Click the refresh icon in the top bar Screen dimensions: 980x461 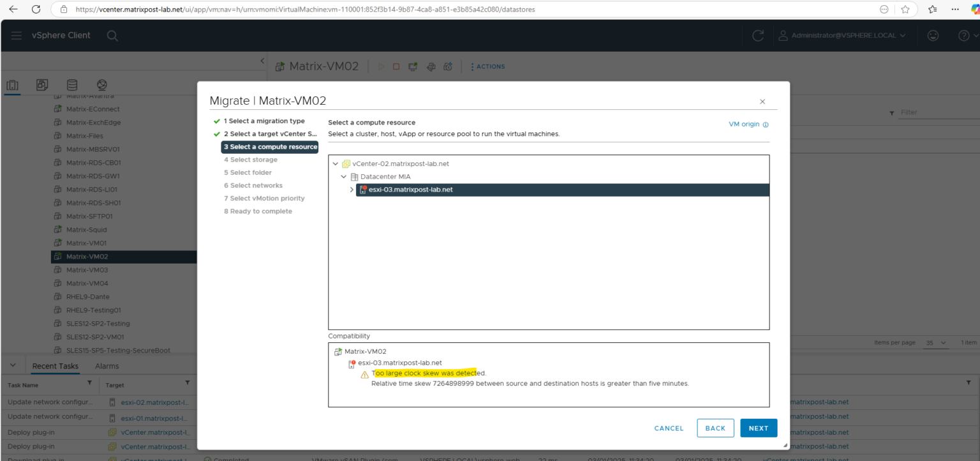pos(757,36)
